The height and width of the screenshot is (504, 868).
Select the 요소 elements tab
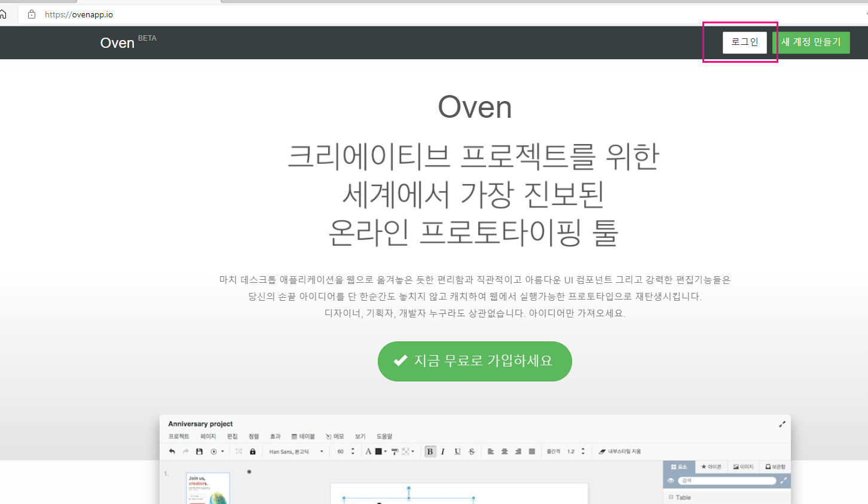point(679,467)
